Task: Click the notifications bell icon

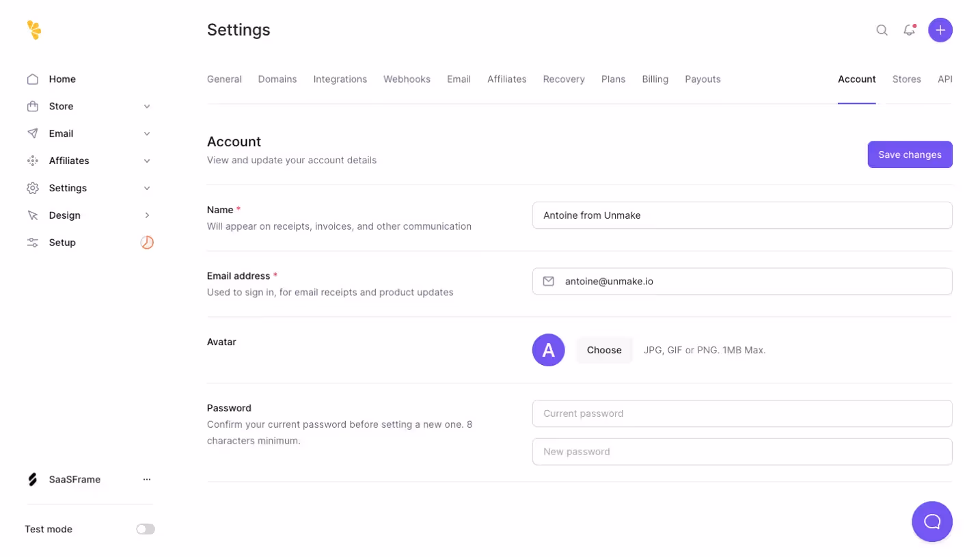Action: [908, 30]
